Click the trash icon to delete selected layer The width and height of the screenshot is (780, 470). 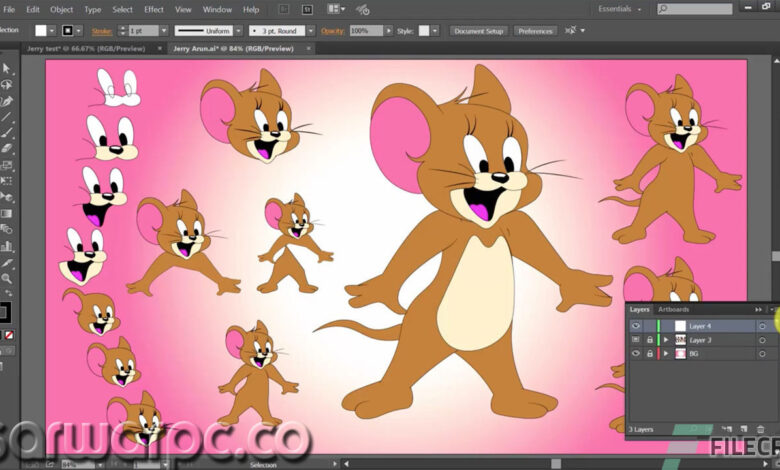pyautogui.click(x=760, y=429)
